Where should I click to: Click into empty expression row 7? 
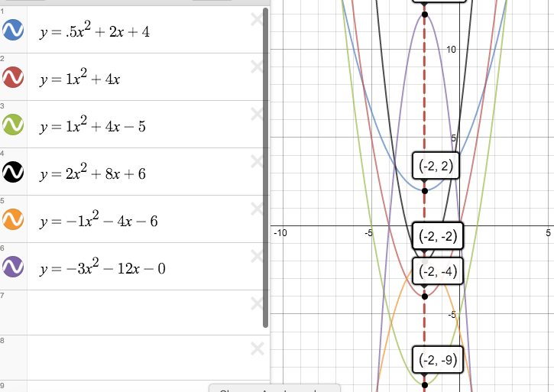[x=145, y=313]
